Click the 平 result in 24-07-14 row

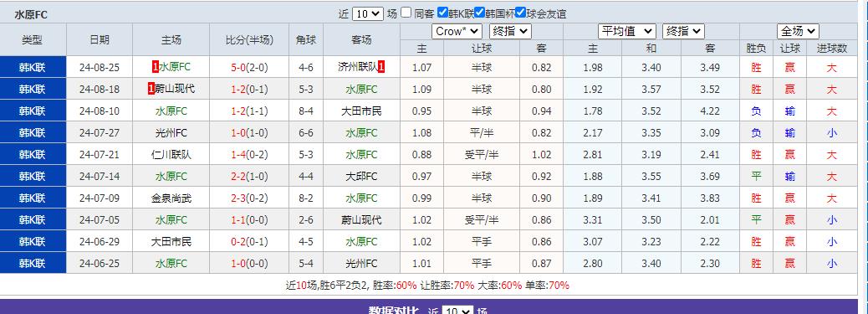[x=756, y=177]
